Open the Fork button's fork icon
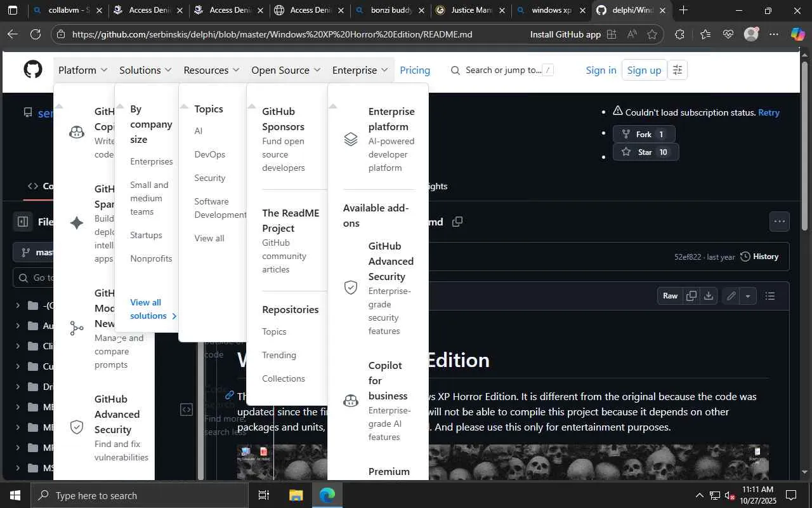Screen dimensions: 812x508 pyautogui.click(x=626, y=134)
